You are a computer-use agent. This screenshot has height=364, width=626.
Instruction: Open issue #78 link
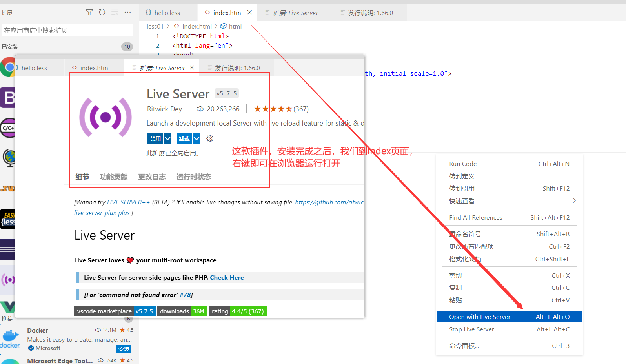pos(185,295)
